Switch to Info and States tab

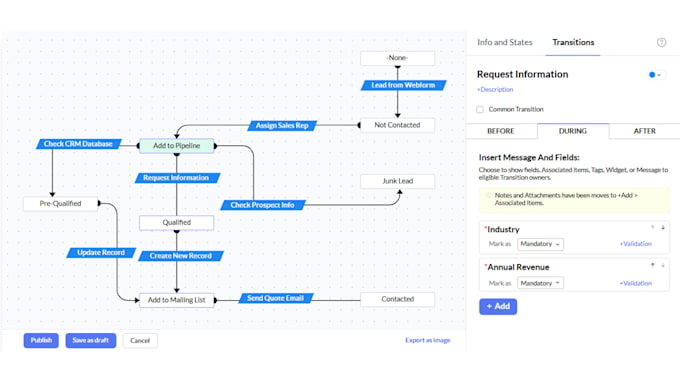click(x=504, y=43)
